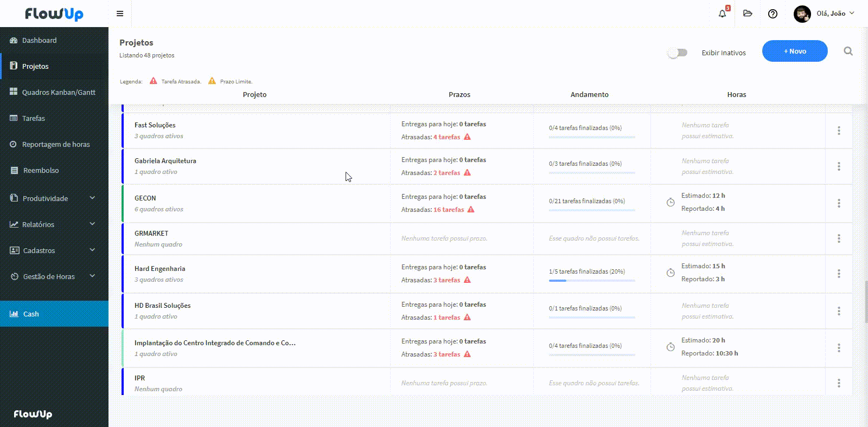Image resolution: width=868 pixels, height=427 pixels.
Task: Go to Dashboard in sidebar
Action: click(x=54, y=40)
